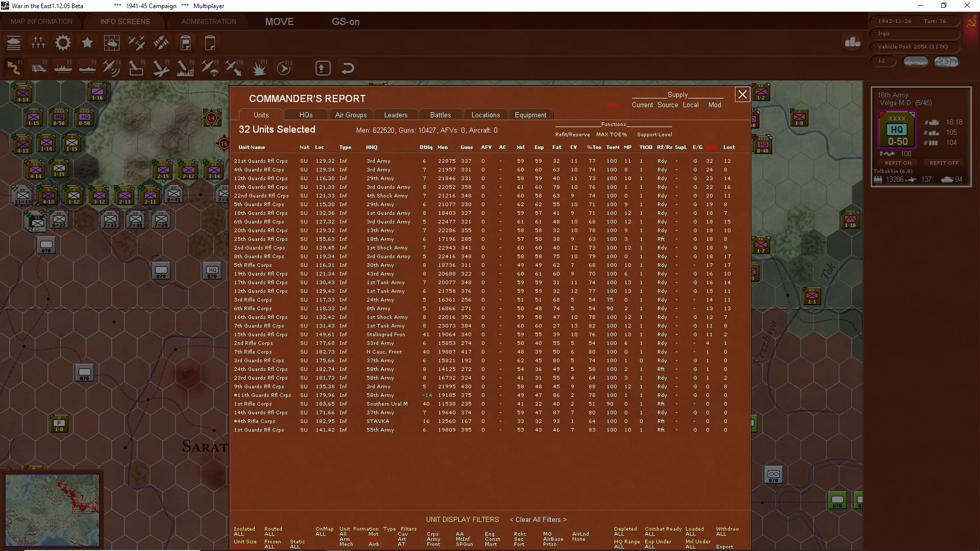Switch to the Battles tab
The image size is (980, 551).
440,115
